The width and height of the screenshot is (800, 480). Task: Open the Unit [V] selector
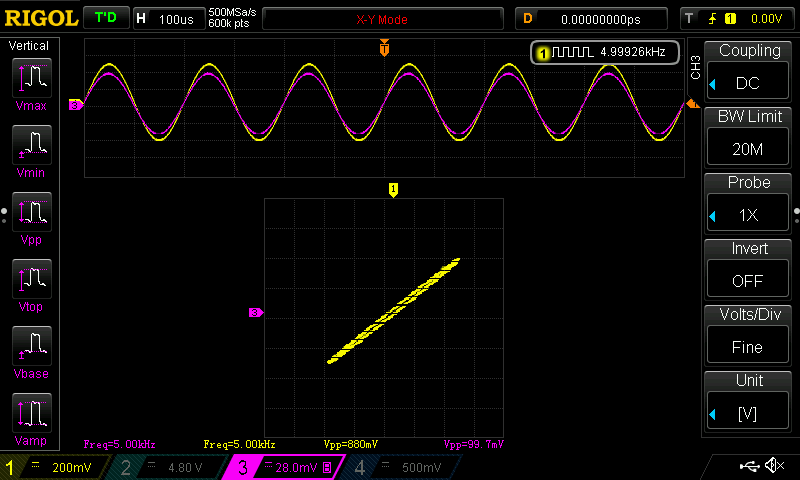tap(748, 412)
